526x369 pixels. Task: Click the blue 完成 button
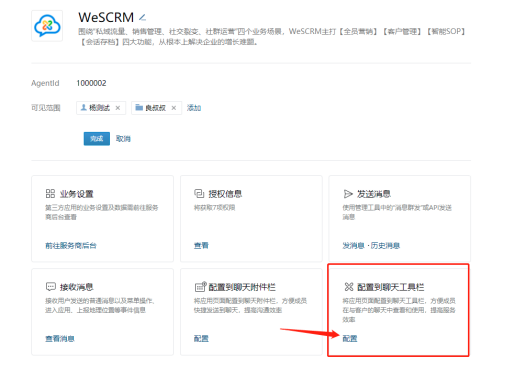[x=97, y=139]
